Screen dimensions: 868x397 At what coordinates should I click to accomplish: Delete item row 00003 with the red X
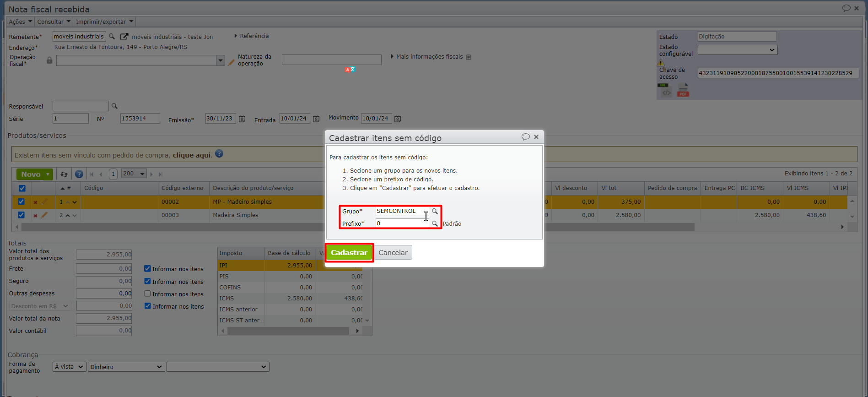(35, 215)
